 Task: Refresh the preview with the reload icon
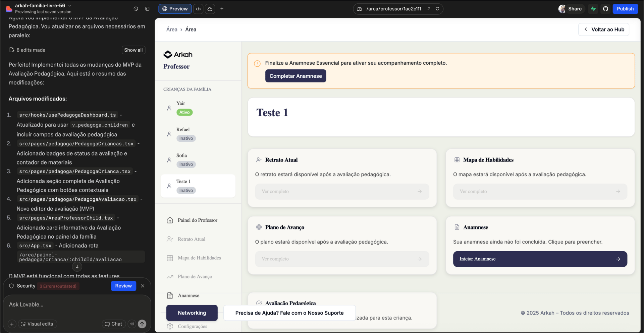tap(437, 9)
